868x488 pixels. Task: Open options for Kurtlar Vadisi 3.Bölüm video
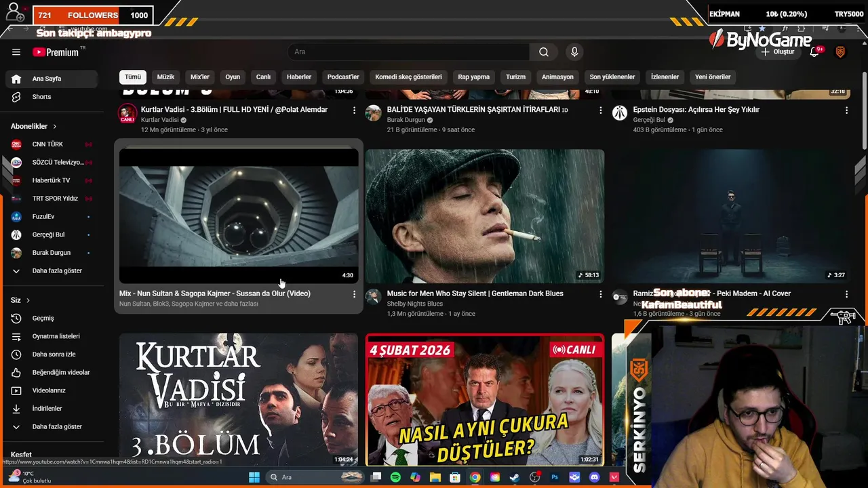pyautogui.click(x=354, y=110)
